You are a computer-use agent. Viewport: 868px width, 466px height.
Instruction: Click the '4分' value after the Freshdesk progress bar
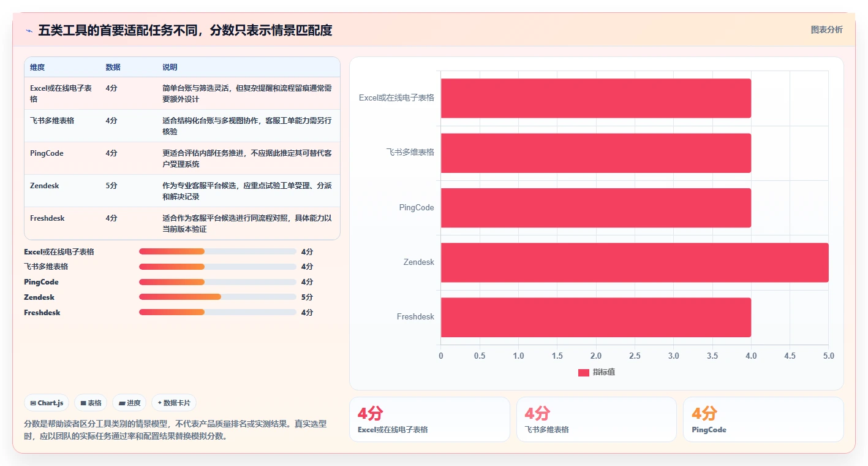point(307,313)
